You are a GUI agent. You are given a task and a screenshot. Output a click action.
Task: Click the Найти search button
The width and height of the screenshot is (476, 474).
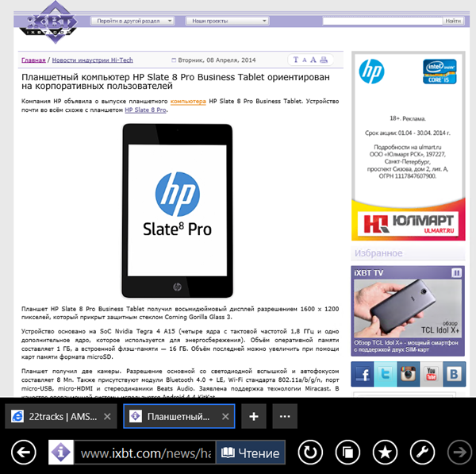tap(453, 21)
